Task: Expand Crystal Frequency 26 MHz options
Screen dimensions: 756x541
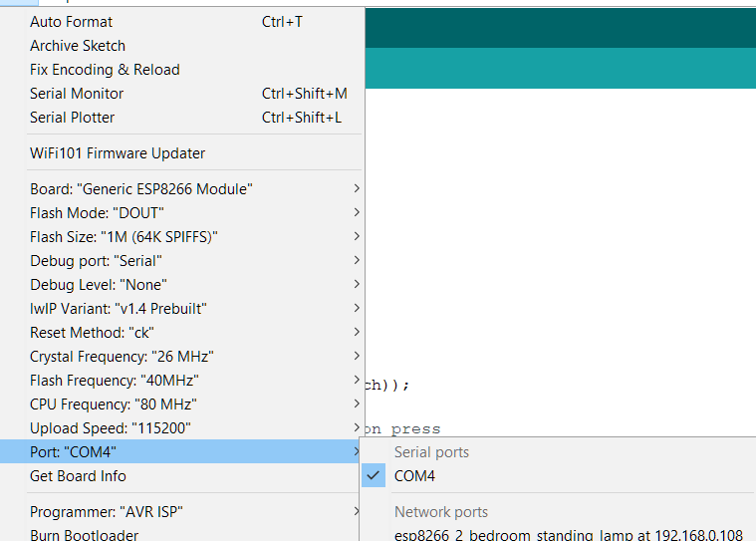Action: tap(122, 356)
